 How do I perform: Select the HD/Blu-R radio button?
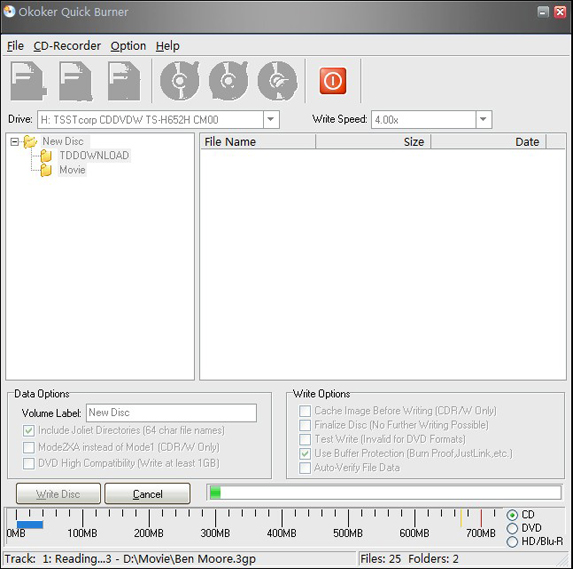(x=512, y=542)
